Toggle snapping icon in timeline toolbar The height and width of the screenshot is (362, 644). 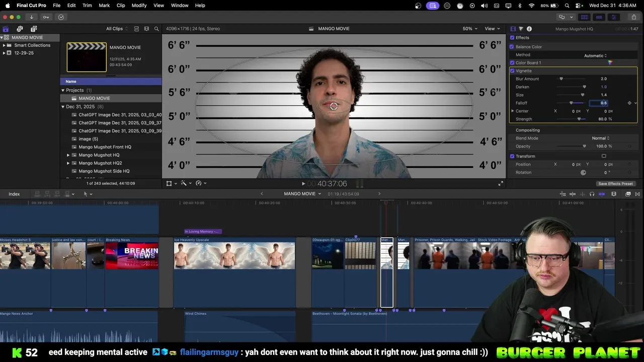602,194
